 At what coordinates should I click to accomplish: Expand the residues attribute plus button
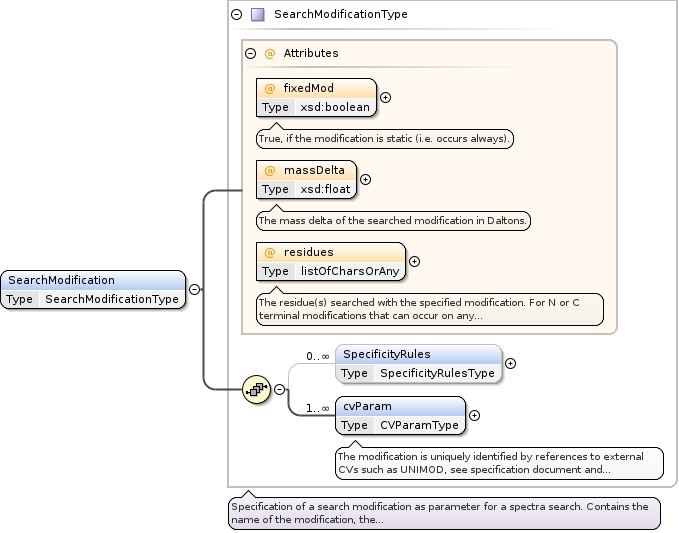414,261
